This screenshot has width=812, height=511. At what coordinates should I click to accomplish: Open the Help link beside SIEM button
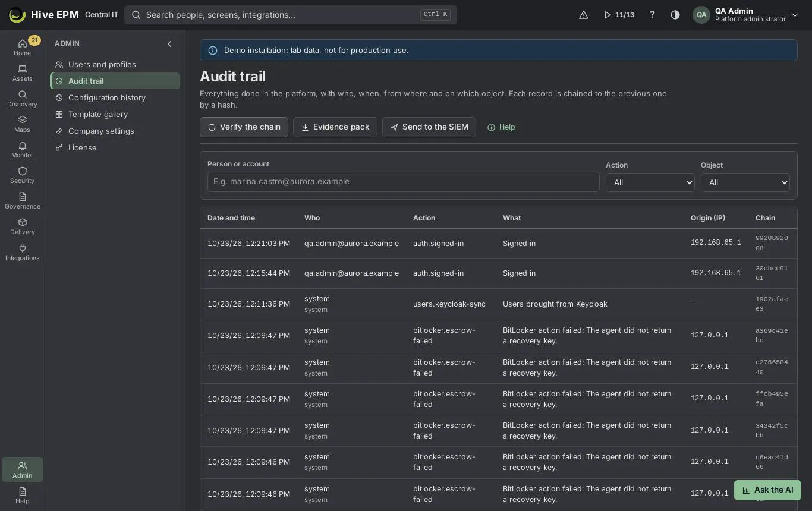(501, 127)
